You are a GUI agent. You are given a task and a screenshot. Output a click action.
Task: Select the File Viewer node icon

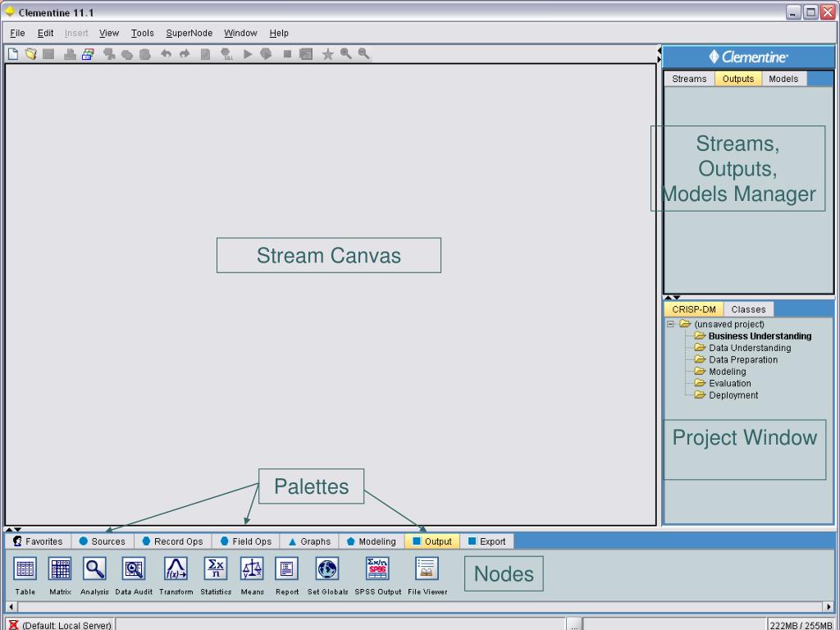427,568
